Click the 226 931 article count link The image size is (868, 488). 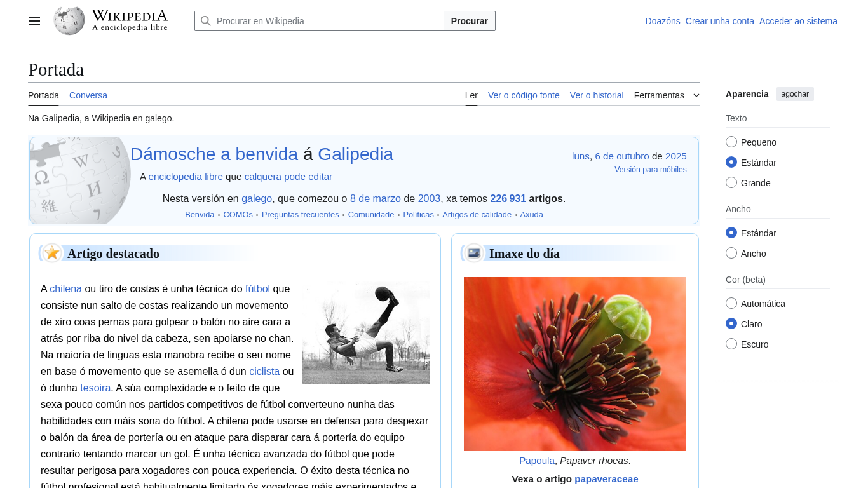[508, 199]
